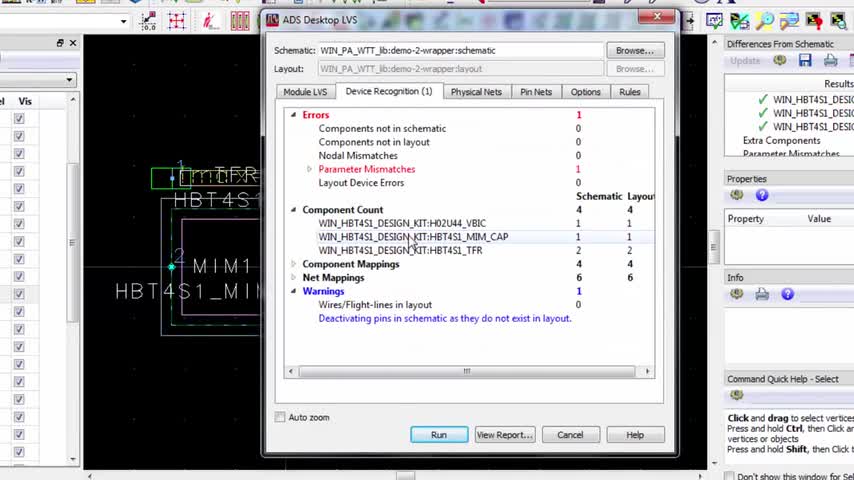854x480 pixels.
Task: Click 'Deactivating pins in schematic' warning text
Action: [445, 318]
